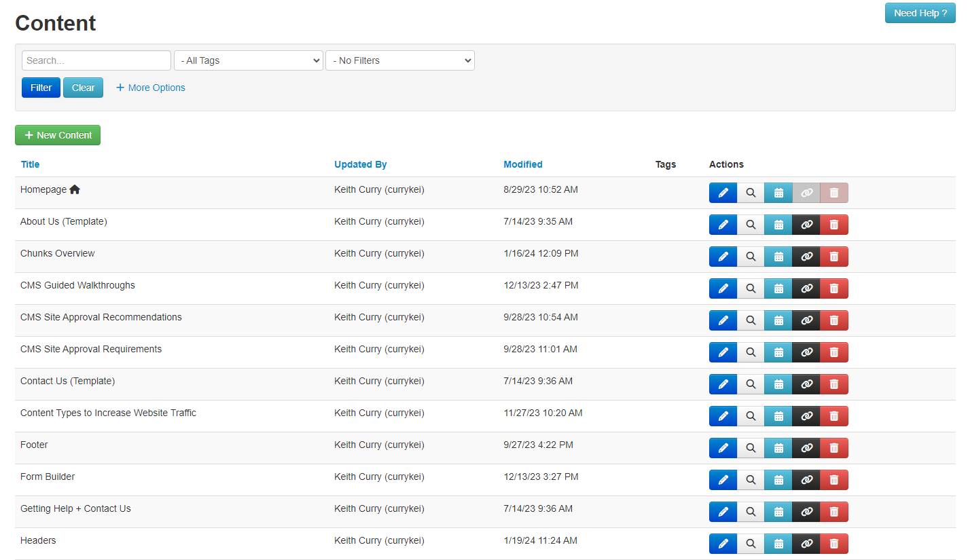Sort by the Modified column header
The image size is (968, 560).
pyautogui.click(x=522, y=164)
